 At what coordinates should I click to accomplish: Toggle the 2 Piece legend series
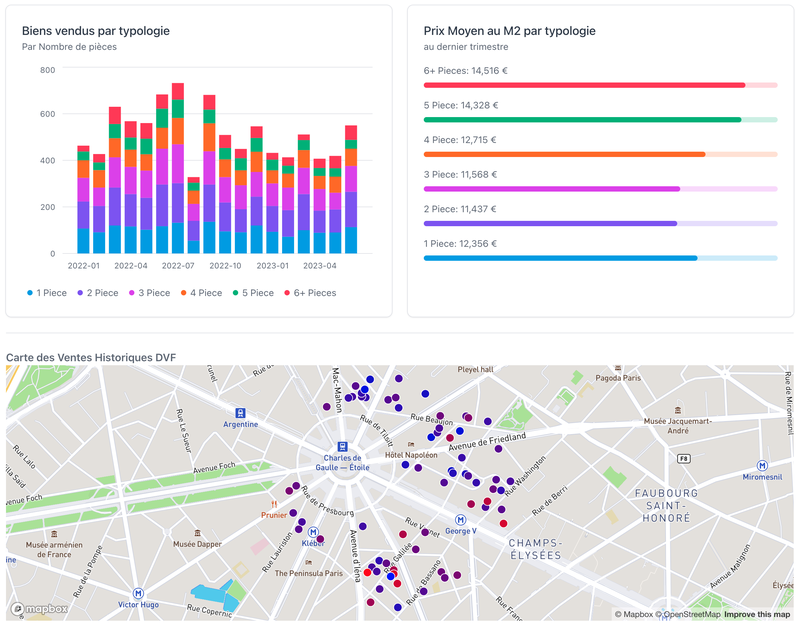(x=98, y=293)
